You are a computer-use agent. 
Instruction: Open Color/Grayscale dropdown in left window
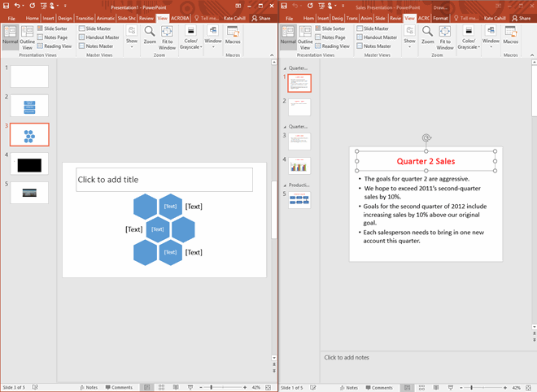pos(191,37)
